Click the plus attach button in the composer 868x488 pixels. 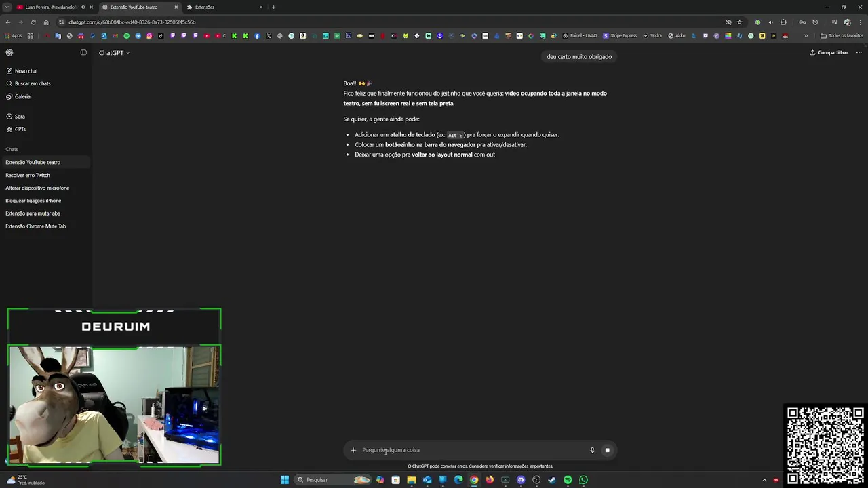point(353,450)
